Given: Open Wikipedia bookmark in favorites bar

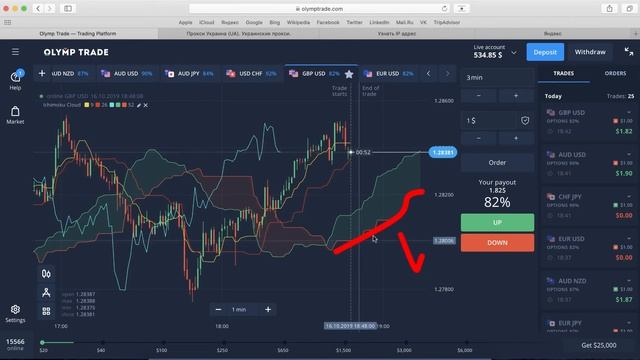Looking at the screenshot, I should (x=298, y=22).
